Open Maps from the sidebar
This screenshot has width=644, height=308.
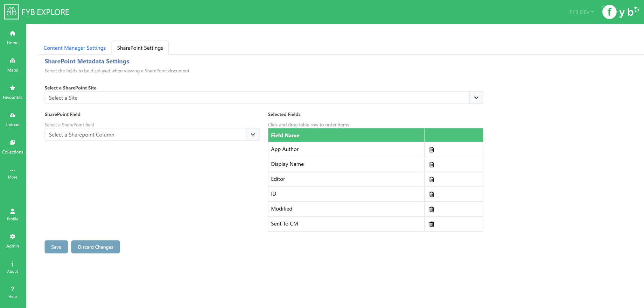13,65
